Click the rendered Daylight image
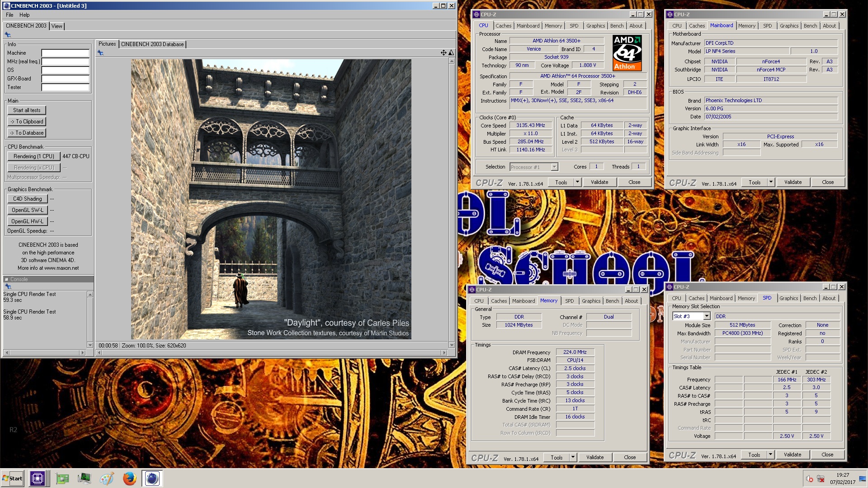868x488 pixels. (271, 199)
